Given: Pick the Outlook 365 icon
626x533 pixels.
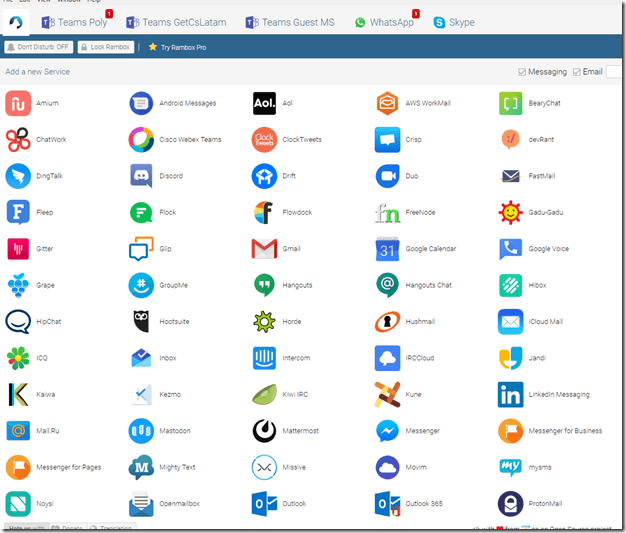Looking at the screenshot, I should [x=387, y=503].
